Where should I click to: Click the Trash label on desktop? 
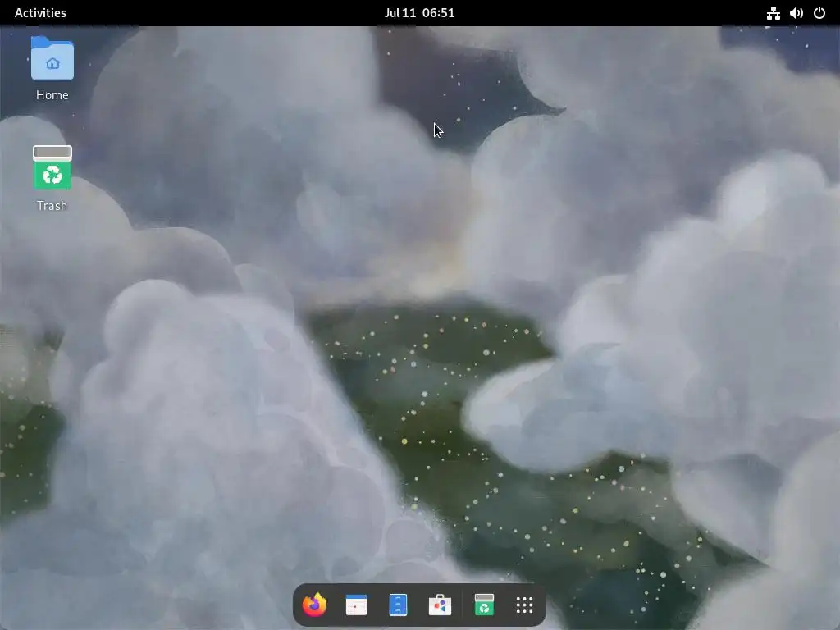coord(52,206)
